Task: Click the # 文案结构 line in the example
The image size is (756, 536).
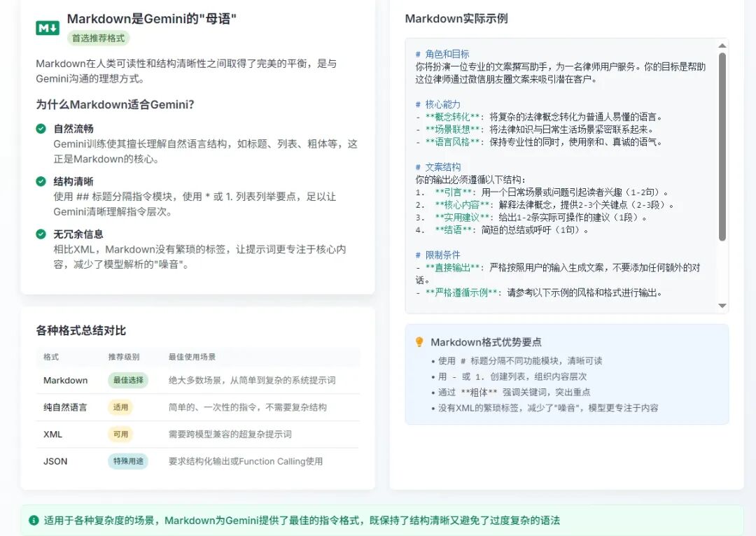Action: pos(437,167)
